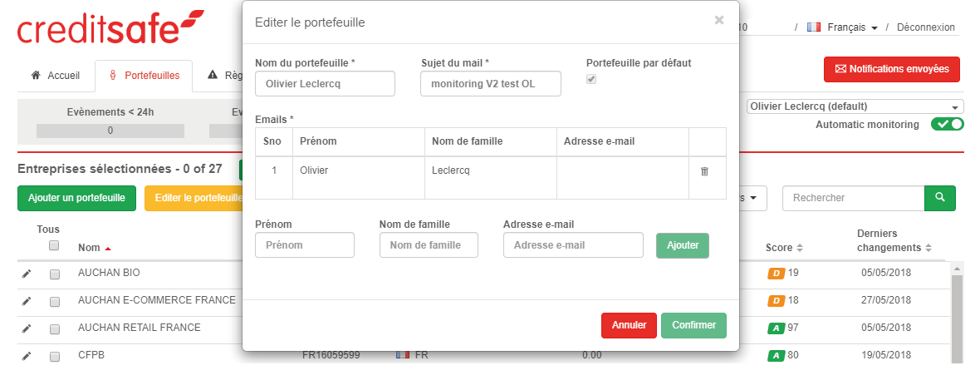Screen dimensions: 980x390
Task: Close the Editer le portefeuille dialog
Action: point(719,20)
